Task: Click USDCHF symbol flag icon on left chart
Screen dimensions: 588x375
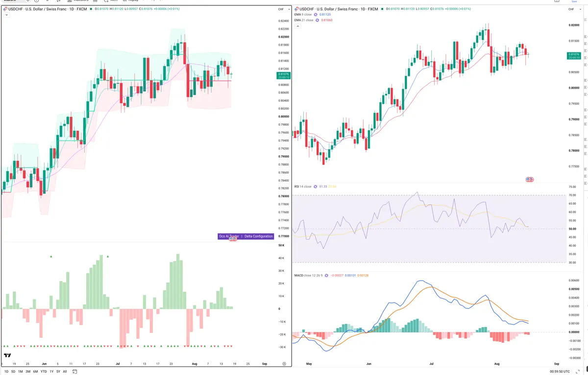Action: (x=4, y=9)
